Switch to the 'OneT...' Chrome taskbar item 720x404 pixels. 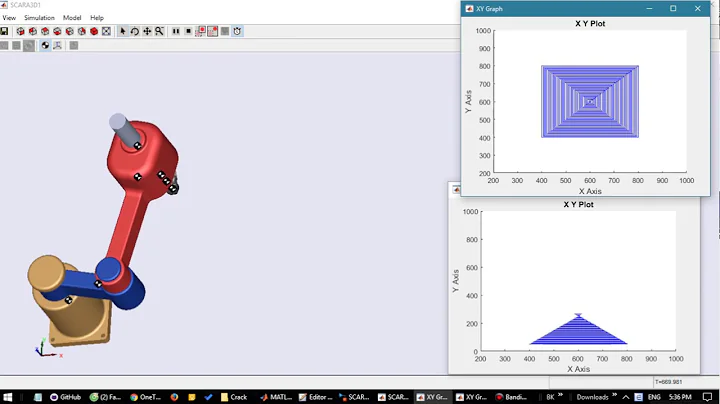[x=145, y=397]
